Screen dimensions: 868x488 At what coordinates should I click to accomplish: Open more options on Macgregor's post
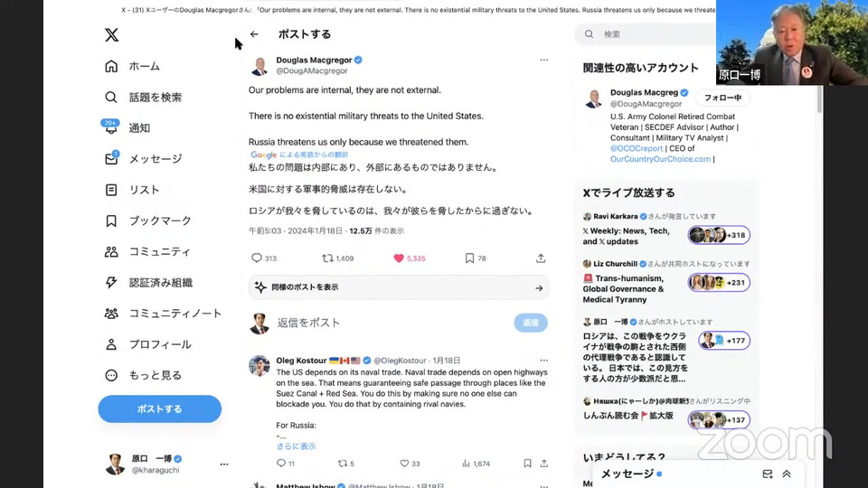point(543,60)
